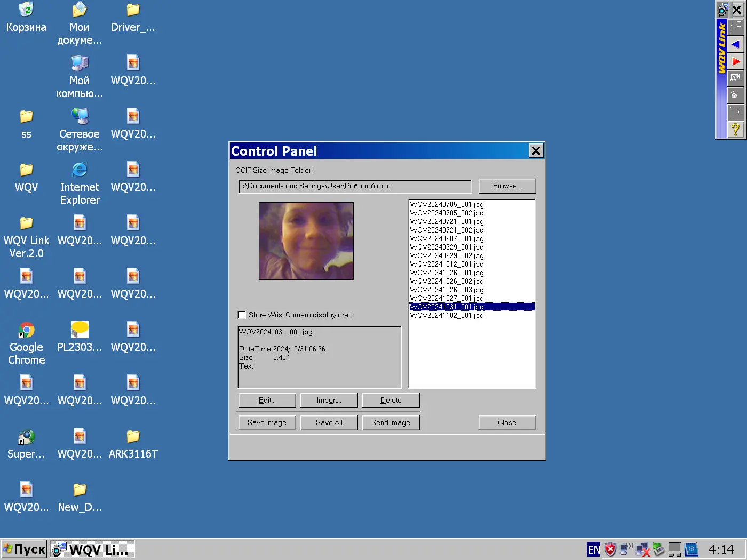Select the Мои документы desktop icon
The height and width of the screenshot is (560, 747).
click(x=80, y=23)
